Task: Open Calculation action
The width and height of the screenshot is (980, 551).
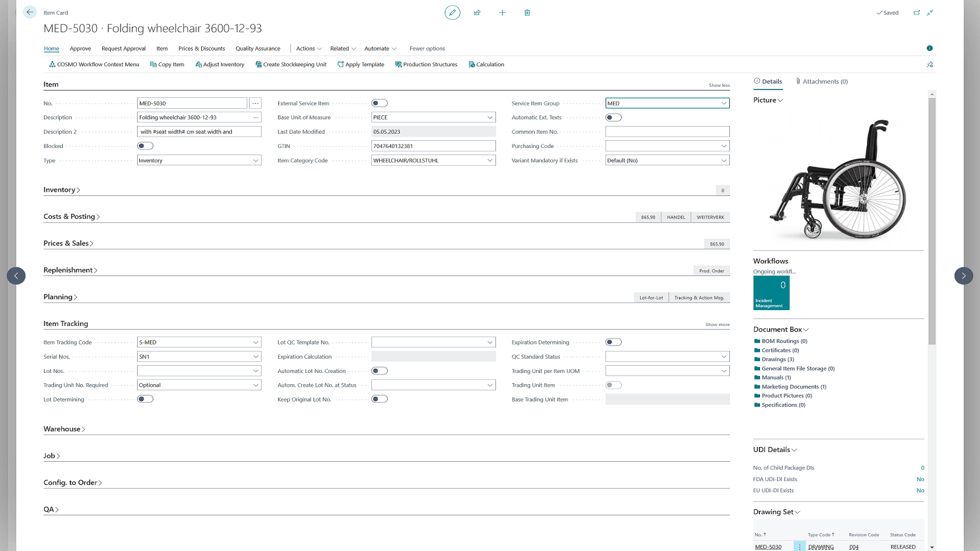Action: click(x=486, y=65)
